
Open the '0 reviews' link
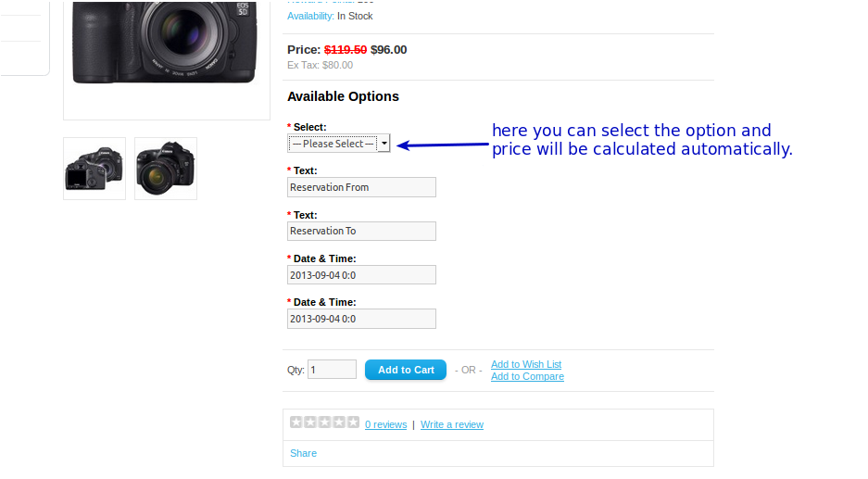pos(385,424)
